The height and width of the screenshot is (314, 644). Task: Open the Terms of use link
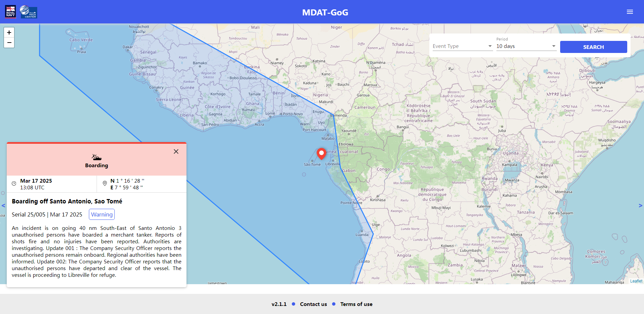(x=356, y=304)
